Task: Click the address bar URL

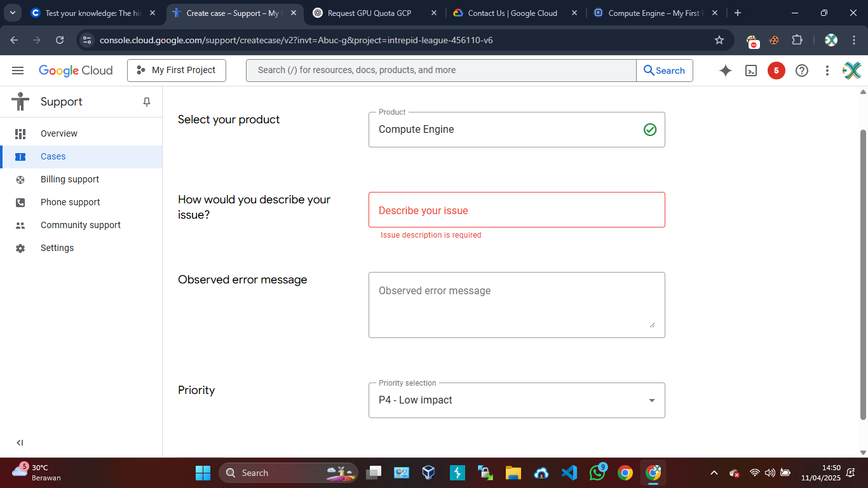Action: pyautogui.click(x=296, y=40)
